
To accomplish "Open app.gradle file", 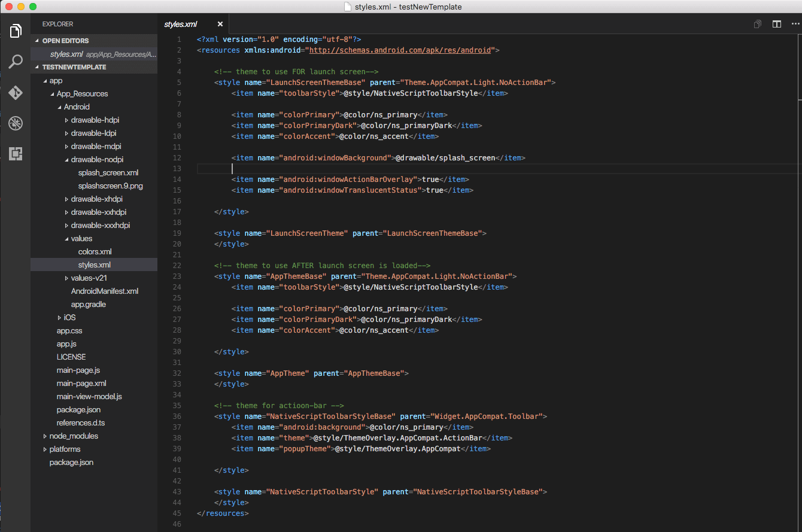I will tap(89, 304).
